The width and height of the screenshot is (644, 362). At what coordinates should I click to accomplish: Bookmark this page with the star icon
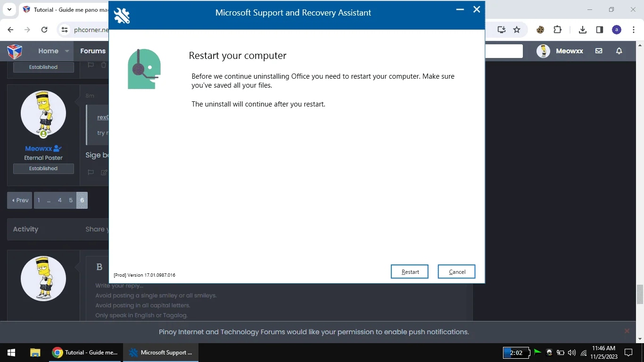[x=517, y=30]
